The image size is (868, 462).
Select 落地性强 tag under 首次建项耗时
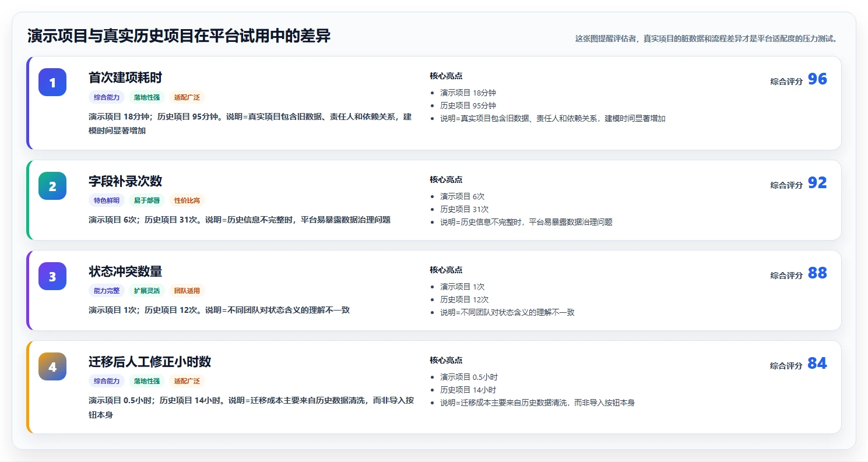coord(147,97)
